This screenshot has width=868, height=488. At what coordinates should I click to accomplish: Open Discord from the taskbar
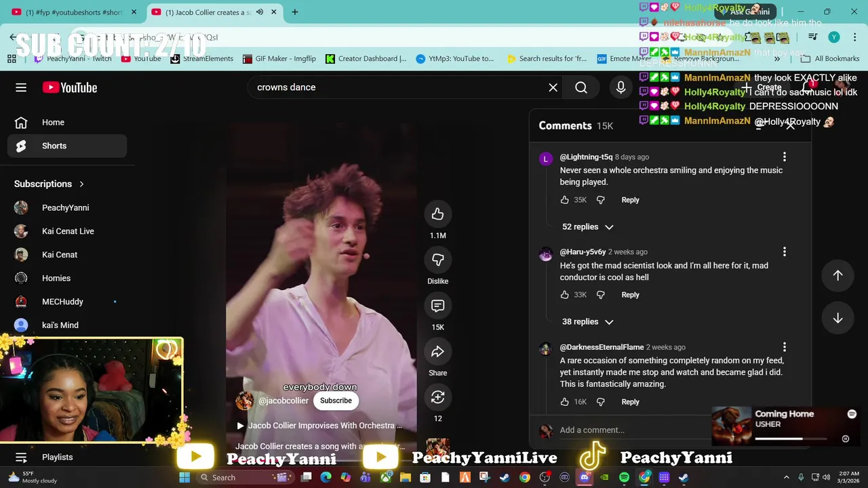(585, 478)
